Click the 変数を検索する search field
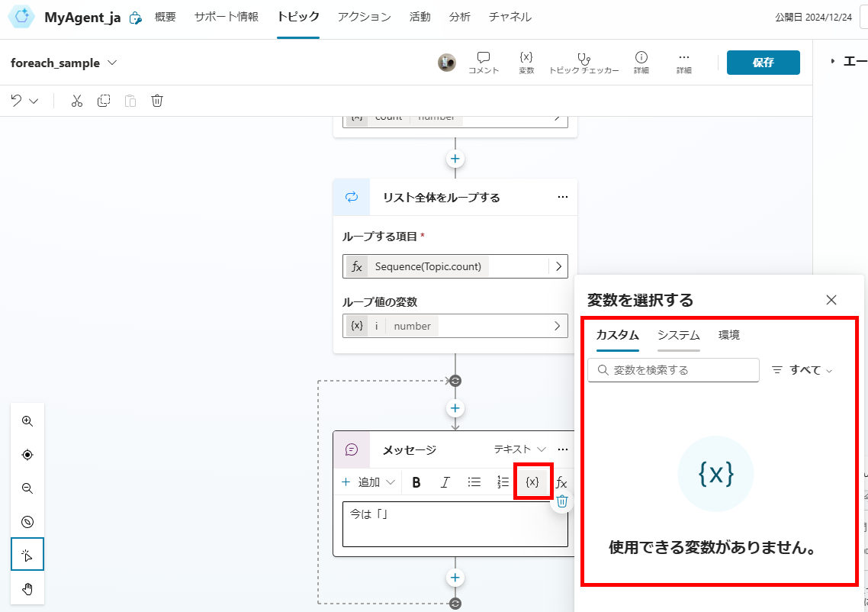868x612 pixels. [674, 370]
